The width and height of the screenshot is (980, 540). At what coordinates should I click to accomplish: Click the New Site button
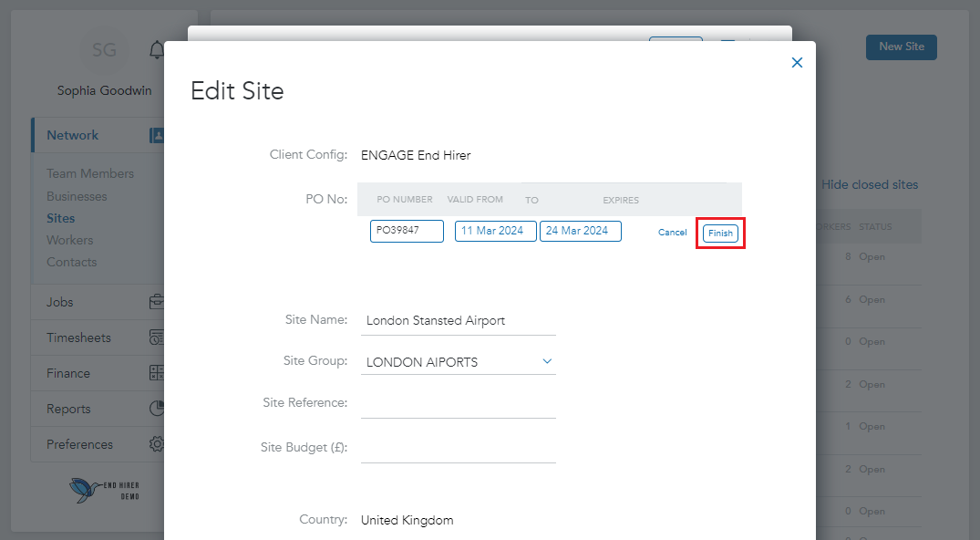coord(902,47)
